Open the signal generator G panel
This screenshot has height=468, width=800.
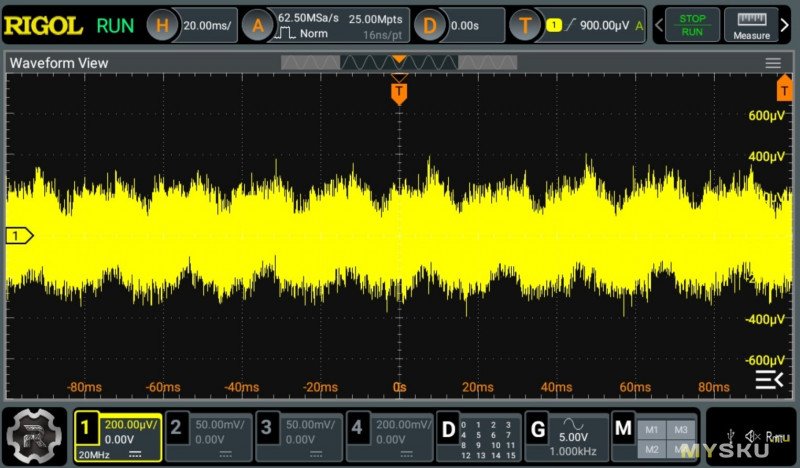(537, 430)
